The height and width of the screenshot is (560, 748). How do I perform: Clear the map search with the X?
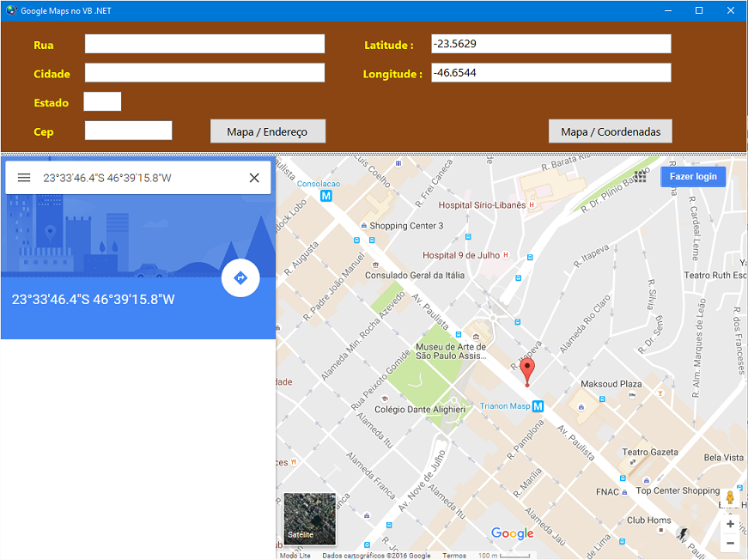[x=254, y=178]
